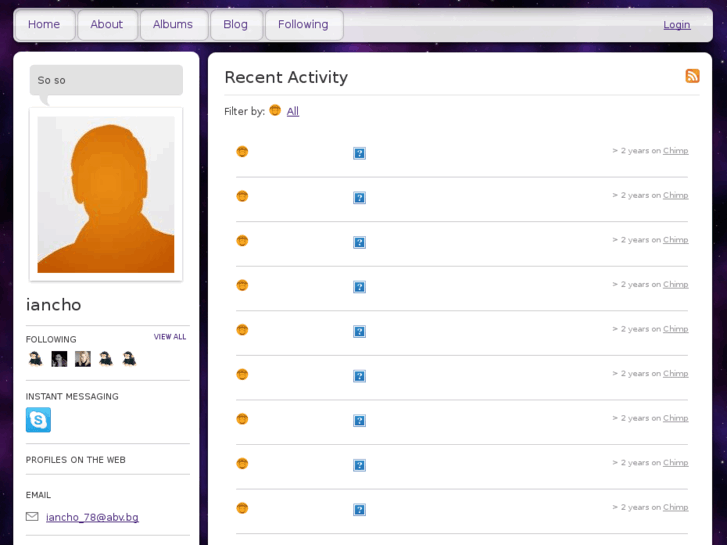
Task: Click the sixth activity row's Chimp link
Action: coord(676,373)
